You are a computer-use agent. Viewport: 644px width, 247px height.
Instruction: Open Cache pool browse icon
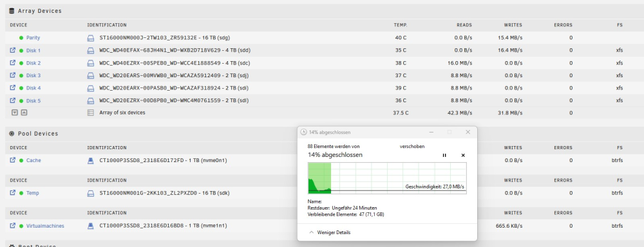12,160
